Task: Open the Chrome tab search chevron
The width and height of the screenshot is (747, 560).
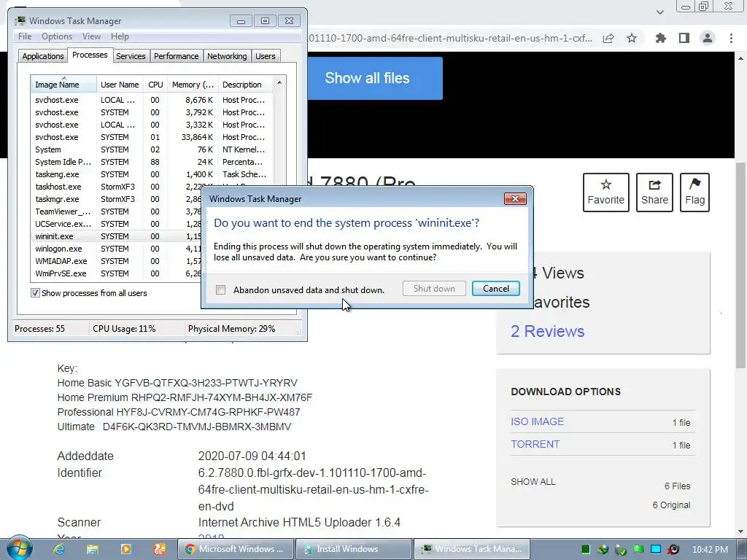Action: [x=659, y=12]
